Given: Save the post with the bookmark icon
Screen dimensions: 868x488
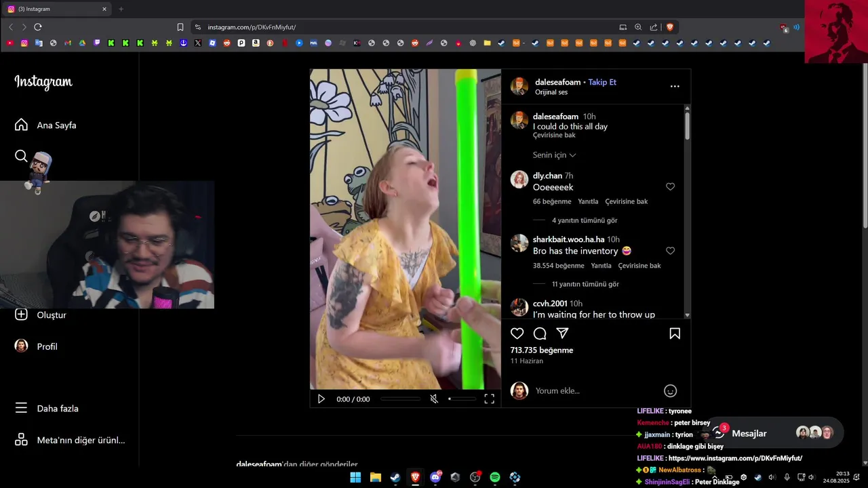Looking at the screenshot, I should coord(675,333).
